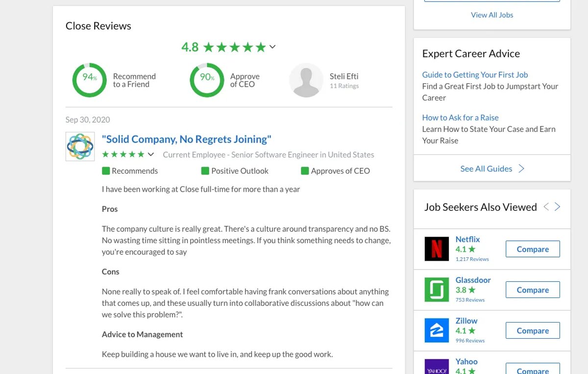This screenshot has height=374, width=588.
Task: Click the green Recommends indicator square
Action: pos(105,171)
